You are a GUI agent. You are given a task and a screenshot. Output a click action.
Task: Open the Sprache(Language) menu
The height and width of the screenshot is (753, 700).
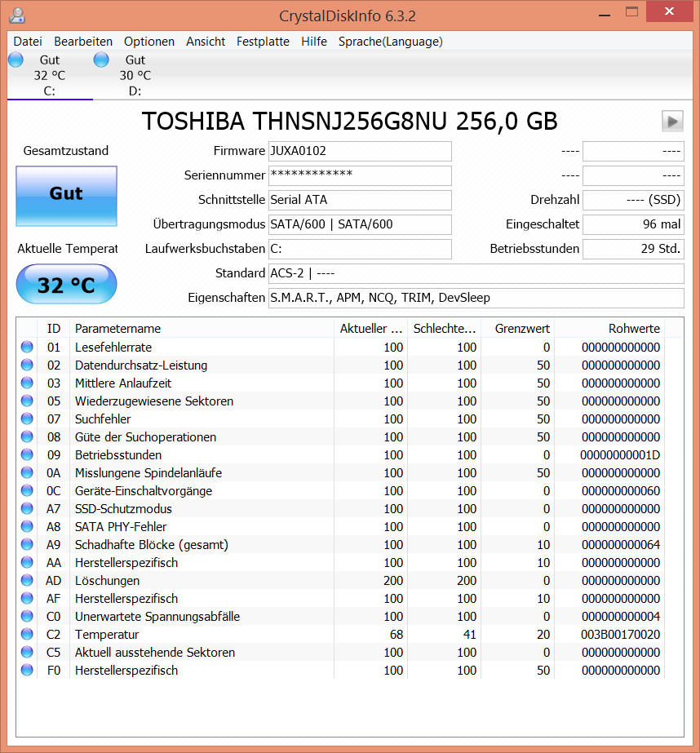(390, 42)
